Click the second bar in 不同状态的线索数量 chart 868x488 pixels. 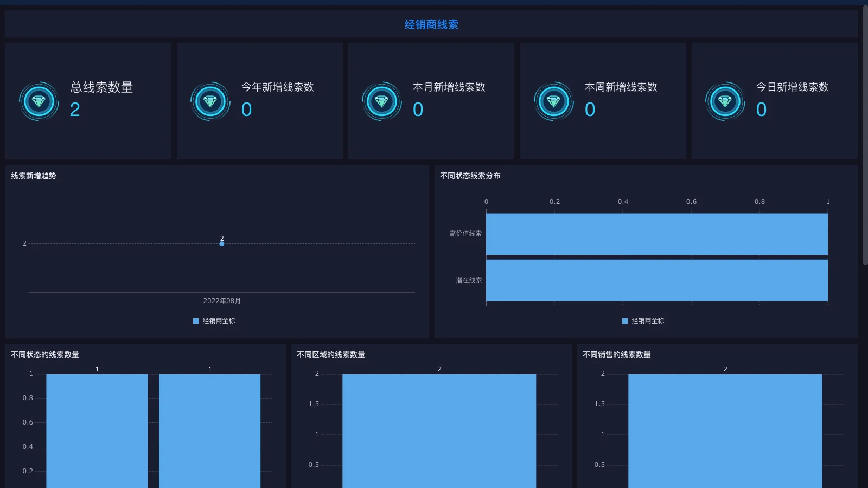[x=209, y=428]
